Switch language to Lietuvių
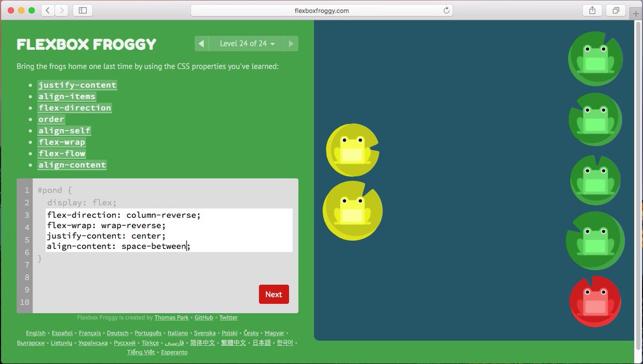Screen dimensions: 643x364 [x=62, y=343]
